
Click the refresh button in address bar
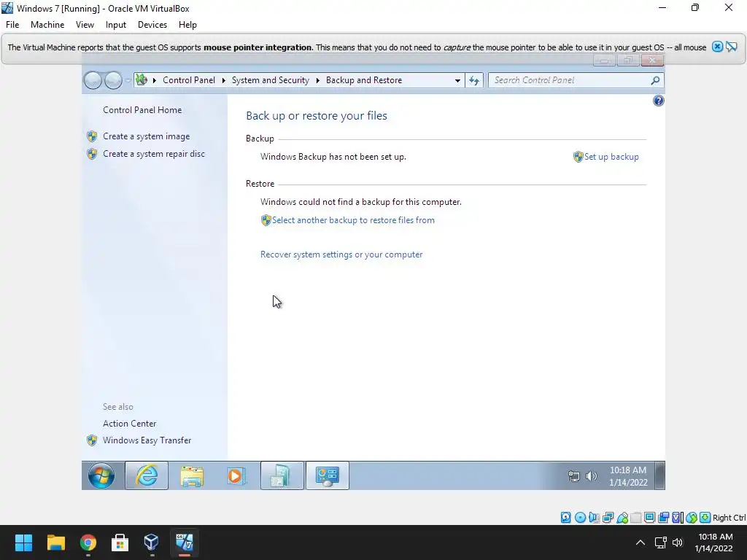click(474, 80)
